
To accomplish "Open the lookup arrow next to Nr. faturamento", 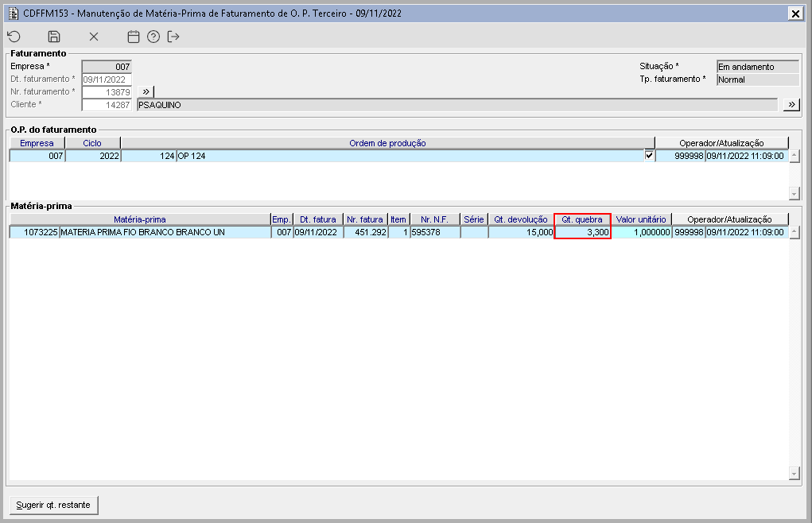I will 146,91.
